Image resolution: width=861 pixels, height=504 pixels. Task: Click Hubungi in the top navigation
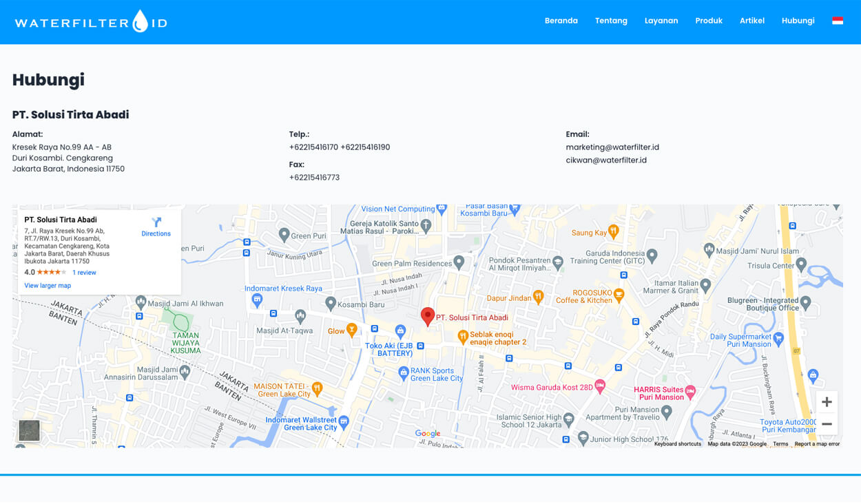[x=798, y=21]
